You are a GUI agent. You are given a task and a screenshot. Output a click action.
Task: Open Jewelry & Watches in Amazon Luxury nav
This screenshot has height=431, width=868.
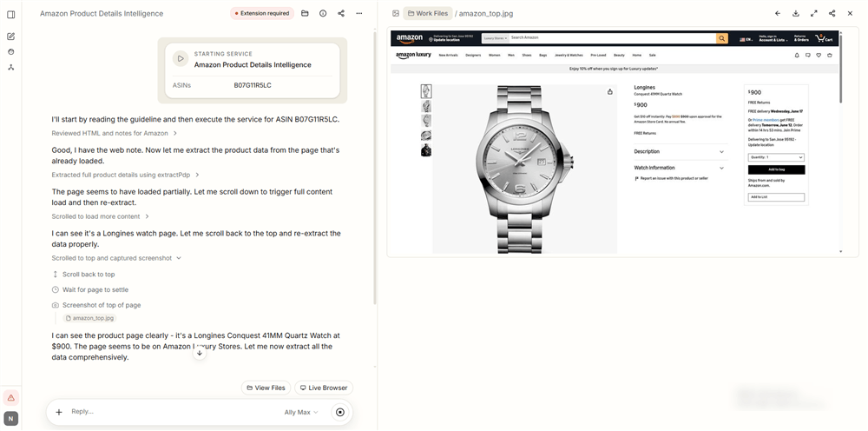point(569,56)
